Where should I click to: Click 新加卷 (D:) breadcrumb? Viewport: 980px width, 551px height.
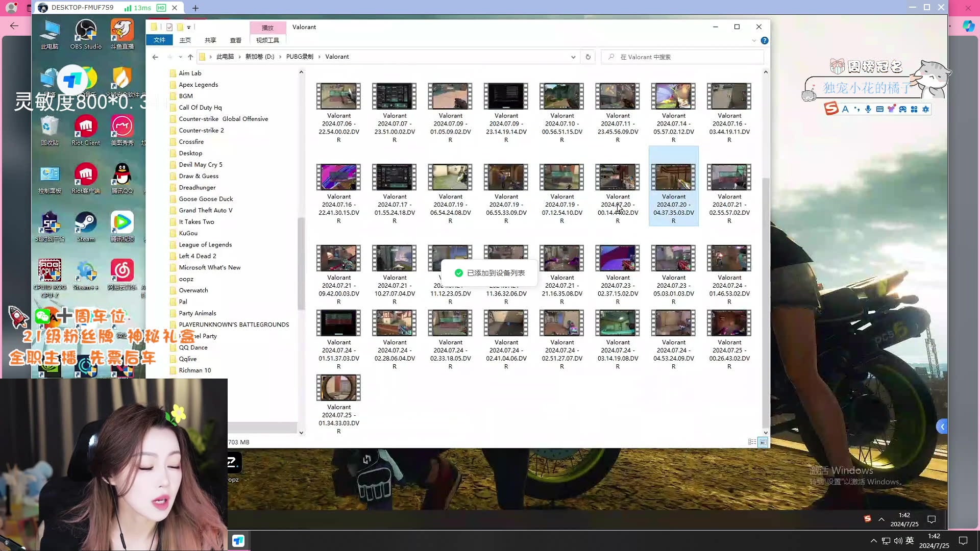coord(260,57)
